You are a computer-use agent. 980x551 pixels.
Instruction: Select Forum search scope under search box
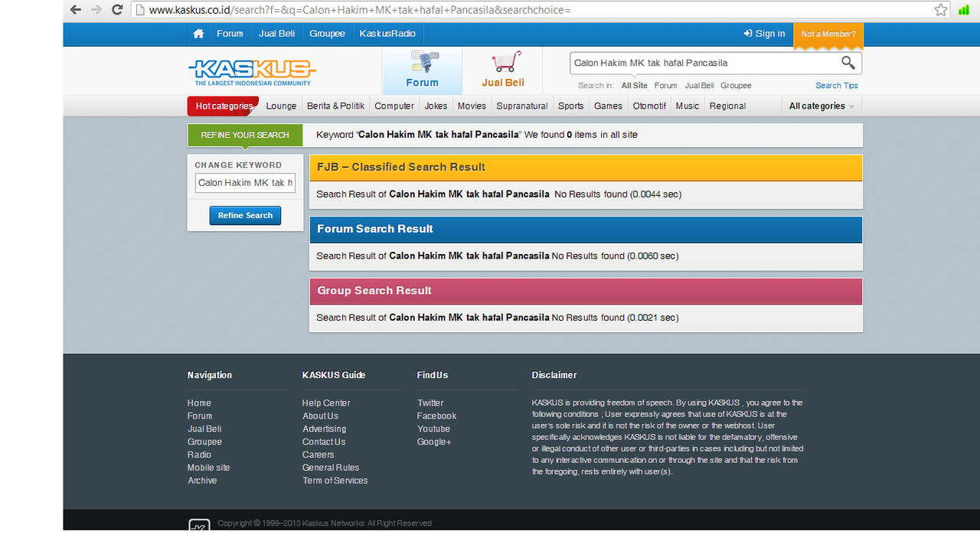pos(665,86)
